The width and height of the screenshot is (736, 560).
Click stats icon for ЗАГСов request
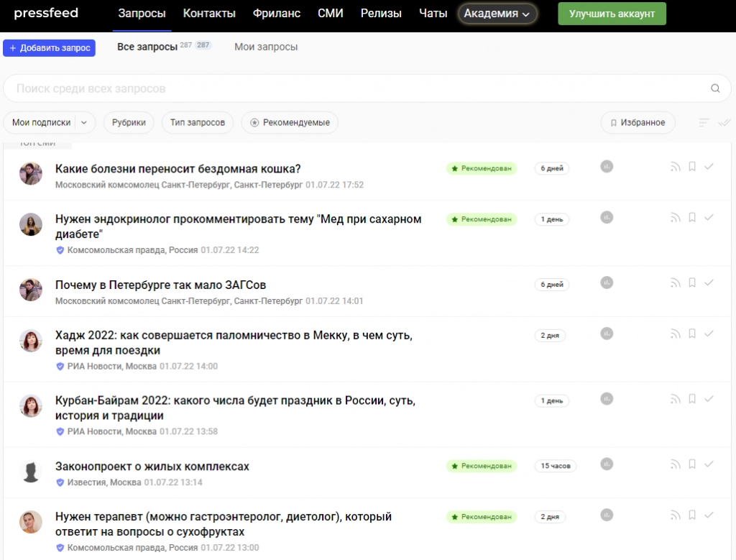(x=607, y=283)
